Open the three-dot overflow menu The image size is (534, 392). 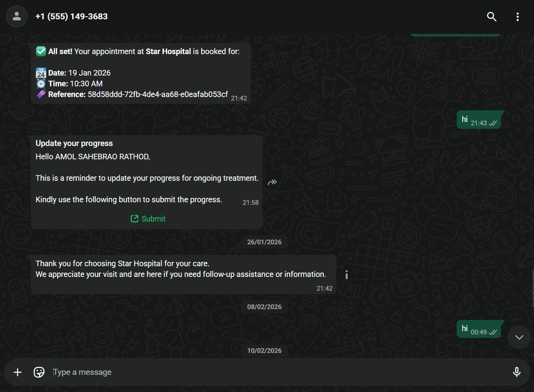(x=518, y=16)
